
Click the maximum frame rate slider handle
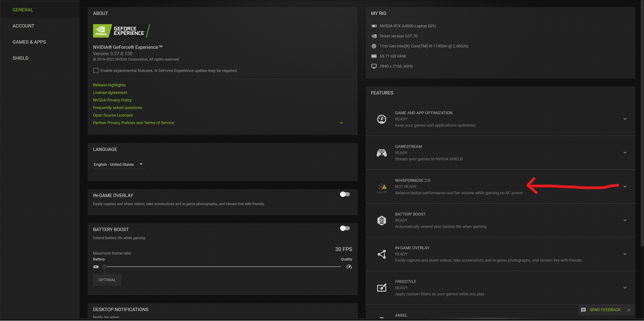(x=104, y=267)
